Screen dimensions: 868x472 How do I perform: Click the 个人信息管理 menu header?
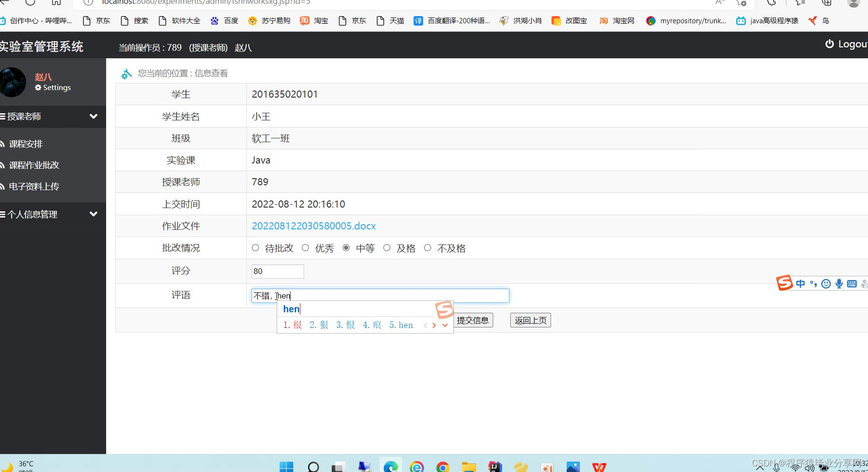click(x=53, y=214)
